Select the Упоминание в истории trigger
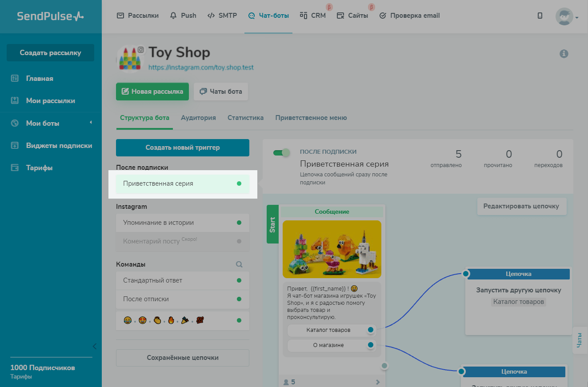588x387 pixels. click(x=183, y=223)
